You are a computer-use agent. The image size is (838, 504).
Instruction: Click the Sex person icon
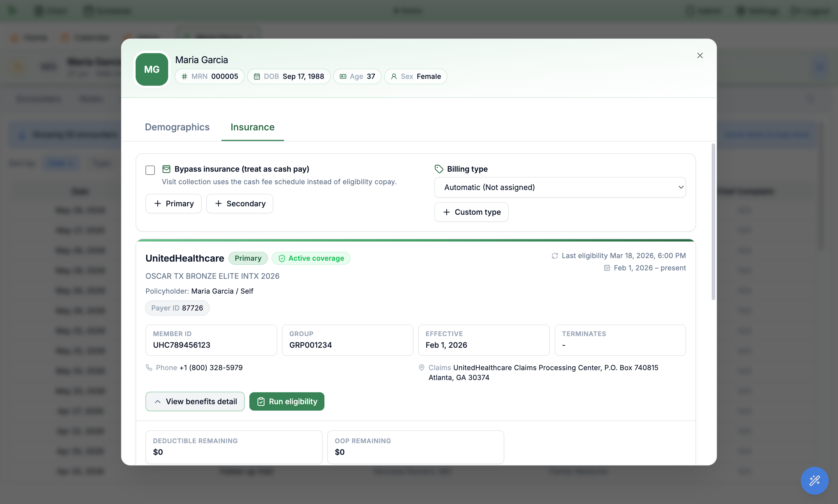point(394,77)
